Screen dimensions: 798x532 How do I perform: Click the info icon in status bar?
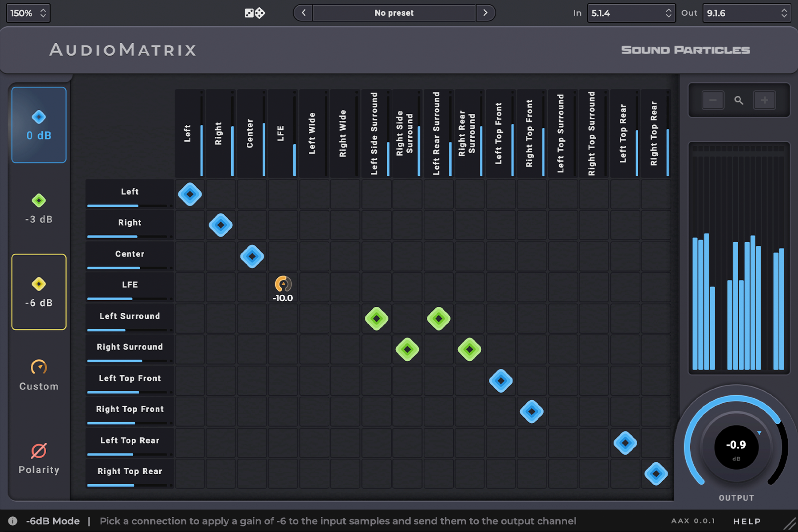coord(13,521)
